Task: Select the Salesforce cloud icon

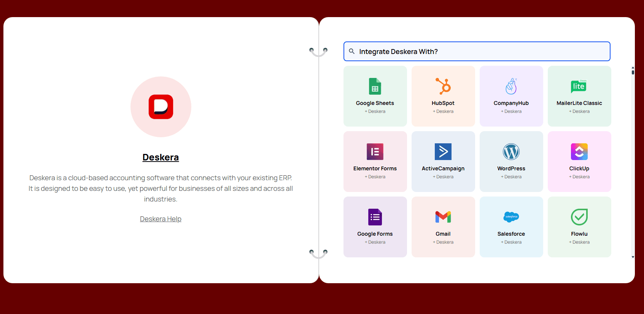Action: [x=511, y=217]
